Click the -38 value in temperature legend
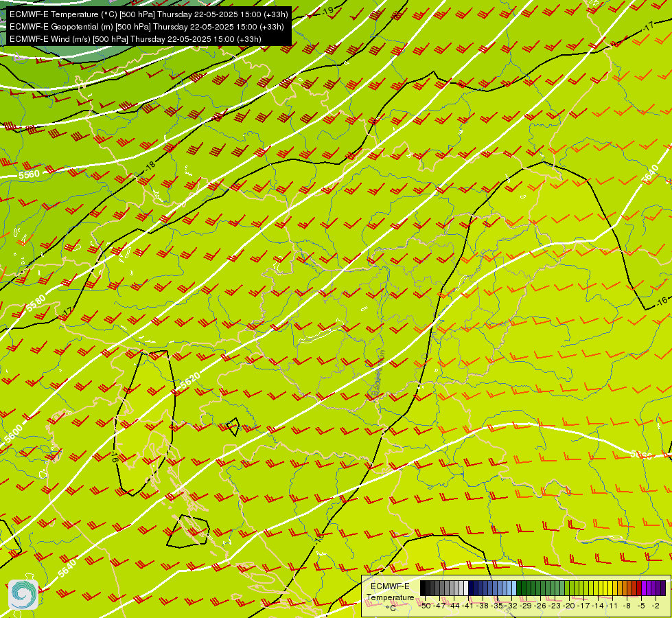Screen dimensions: 672x618 [482, 606]
